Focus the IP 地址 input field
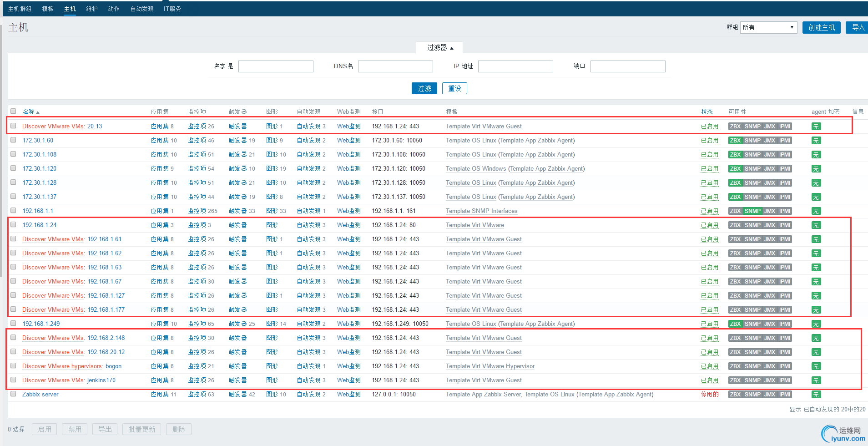The height and width of the screenshot is (446, 868). tap(515, 66)
